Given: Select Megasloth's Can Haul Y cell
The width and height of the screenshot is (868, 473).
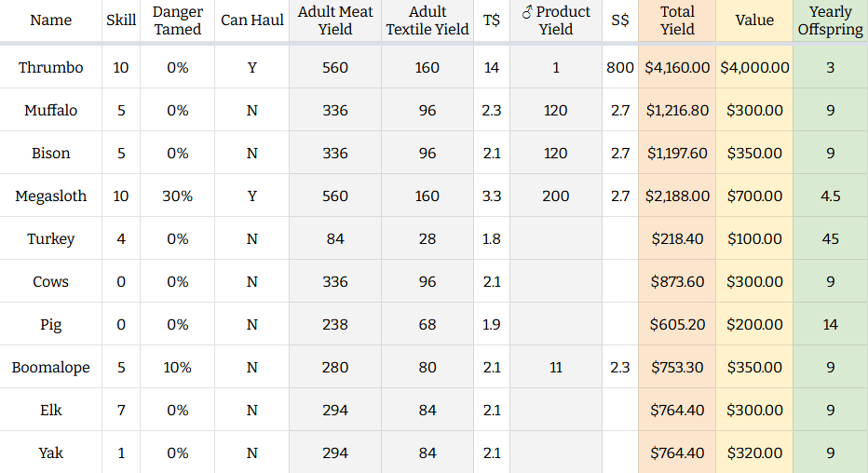Looking at the screenshot, I should tap(251, 196).
